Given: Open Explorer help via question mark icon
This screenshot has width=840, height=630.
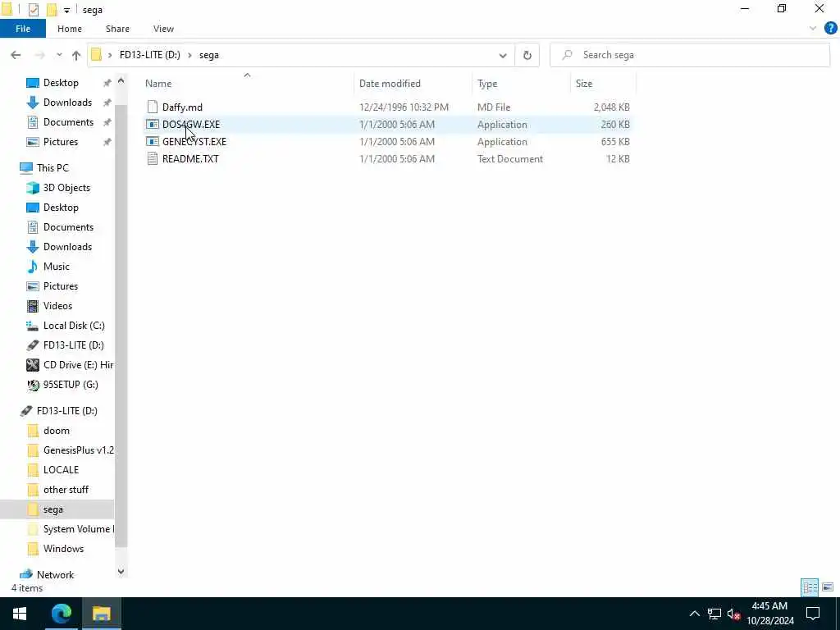Looking at the screenshot, I should (830, 29).
